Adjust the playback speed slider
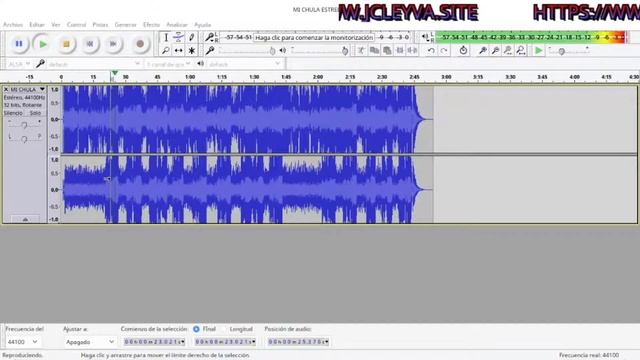 (569, 51)
